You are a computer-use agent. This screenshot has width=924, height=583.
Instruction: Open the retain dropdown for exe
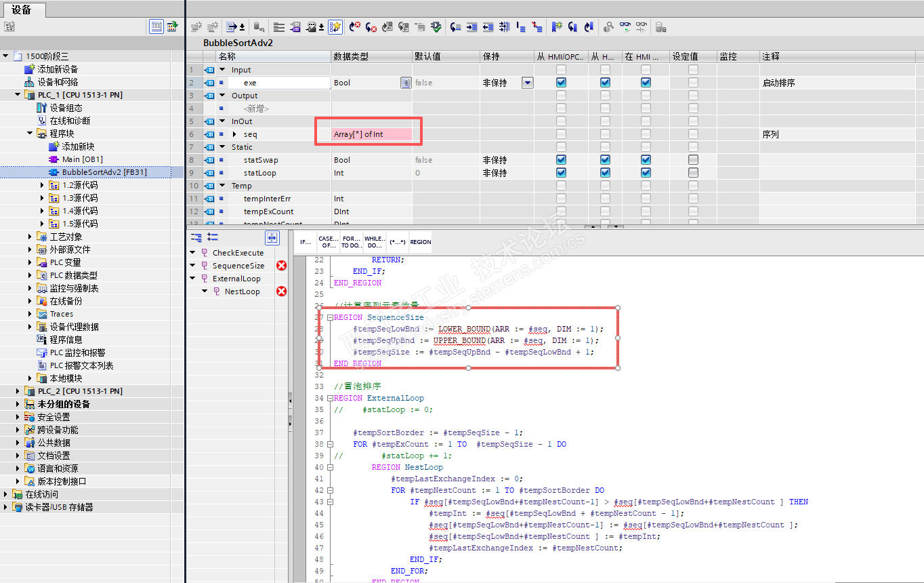click(527, 83)
